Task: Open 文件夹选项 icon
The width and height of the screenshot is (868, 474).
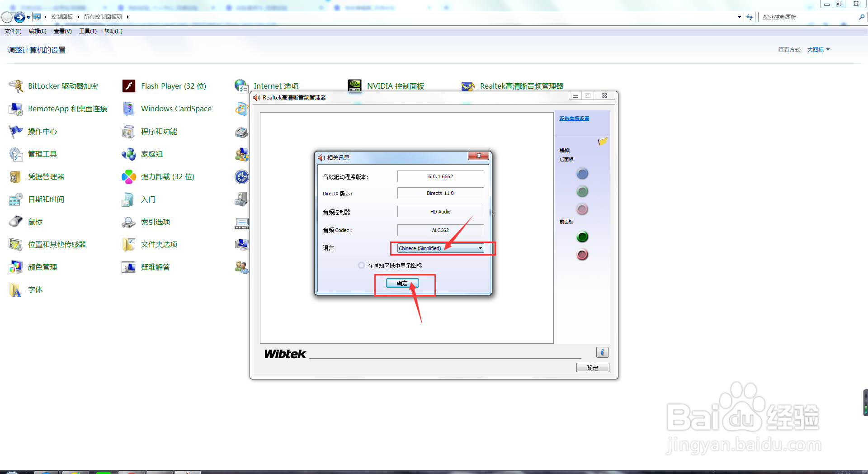Action: (129, 244)
